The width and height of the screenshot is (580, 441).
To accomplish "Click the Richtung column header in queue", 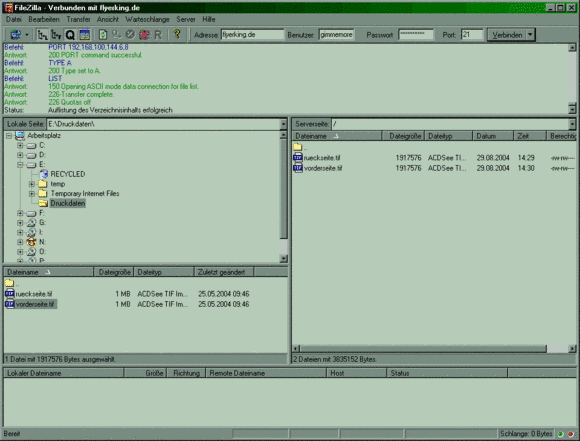I will coord(186,373).
